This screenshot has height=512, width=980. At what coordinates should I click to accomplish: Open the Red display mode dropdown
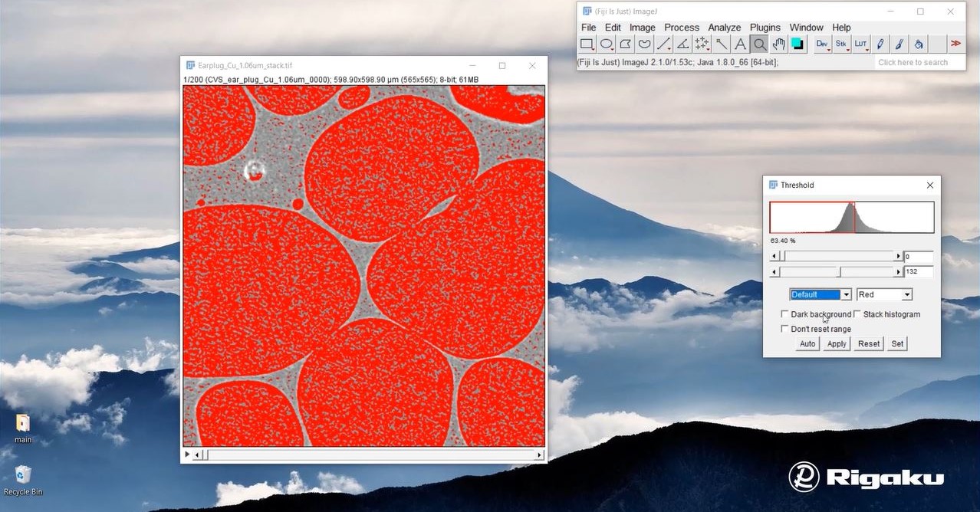(883, 294)
